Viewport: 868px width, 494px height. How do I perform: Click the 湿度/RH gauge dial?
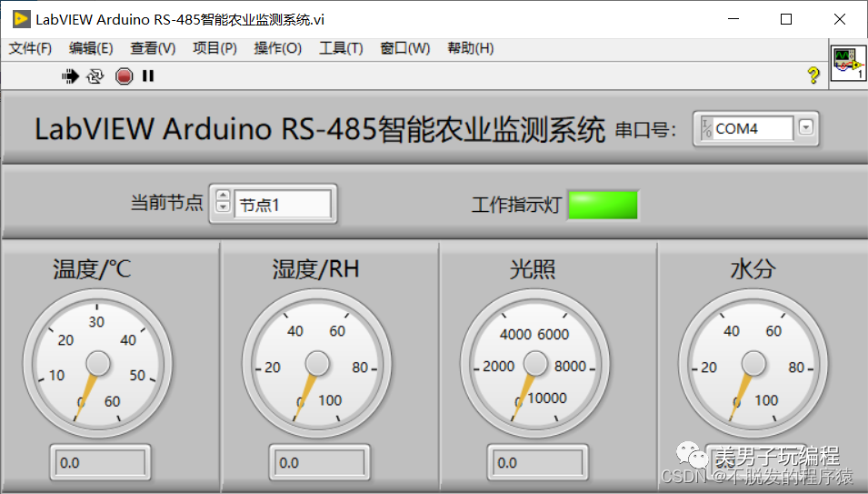[x=316, y=365]
